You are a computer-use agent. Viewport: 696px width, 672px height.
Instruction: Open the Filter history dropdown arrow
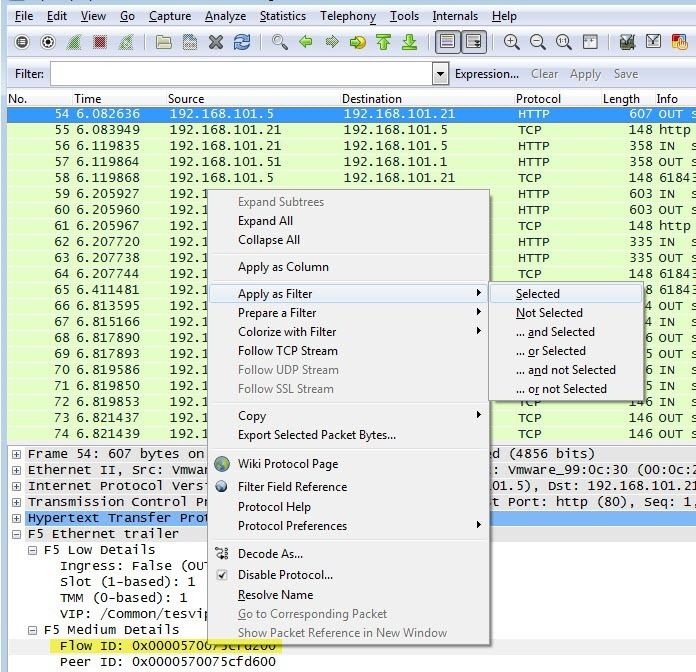point(440,74)
